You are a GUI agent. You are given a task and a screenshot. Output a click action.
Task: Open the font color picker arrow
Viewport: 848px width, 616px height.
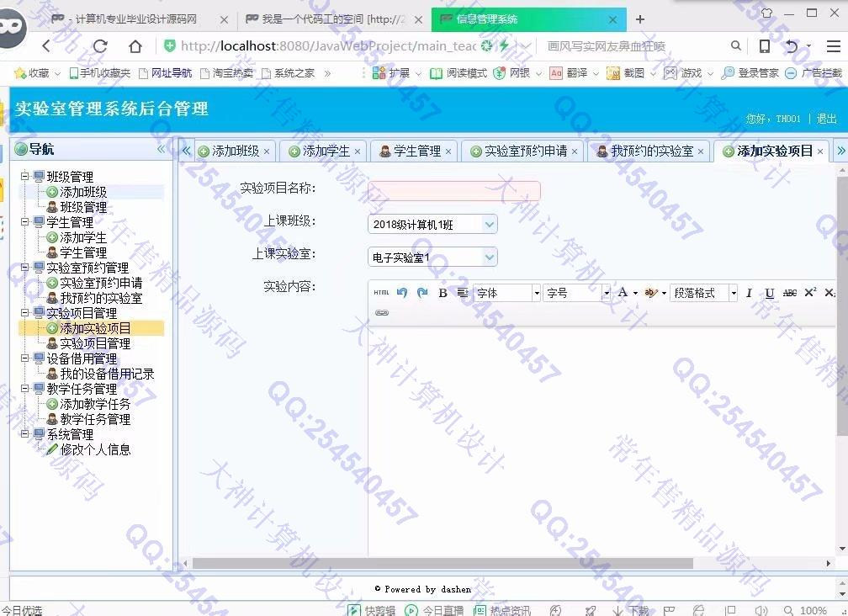tap(635, 293)
